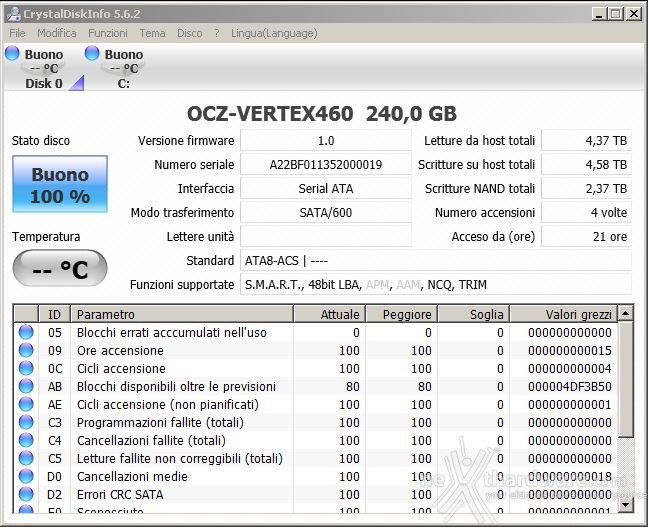Click status orb for row D0 Cancellazioni medie
The width and height of the screenshot is (648, 527).
26,476
